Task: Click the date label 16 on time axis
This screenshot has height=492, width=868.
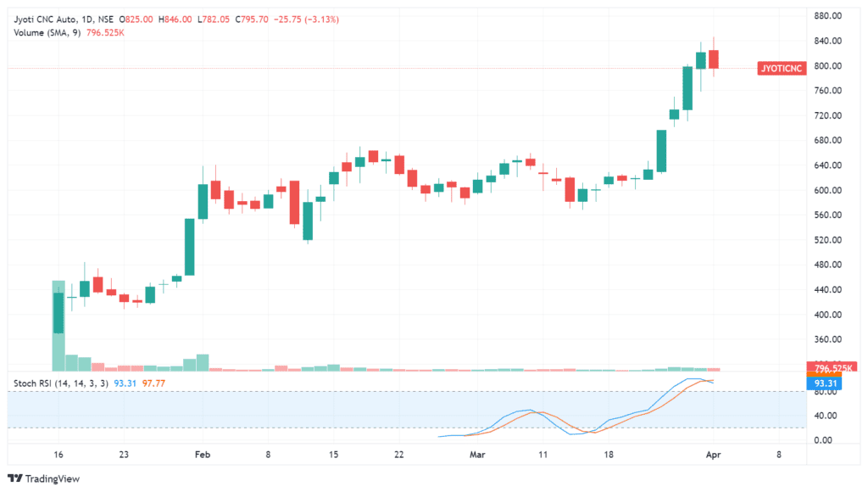Action: coord(58,455)
